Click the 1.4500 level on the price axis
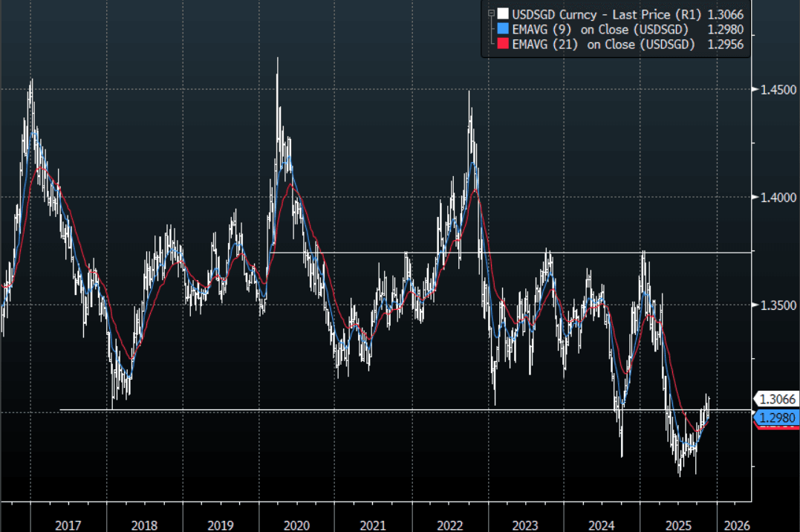 click(x=777, y=89)
